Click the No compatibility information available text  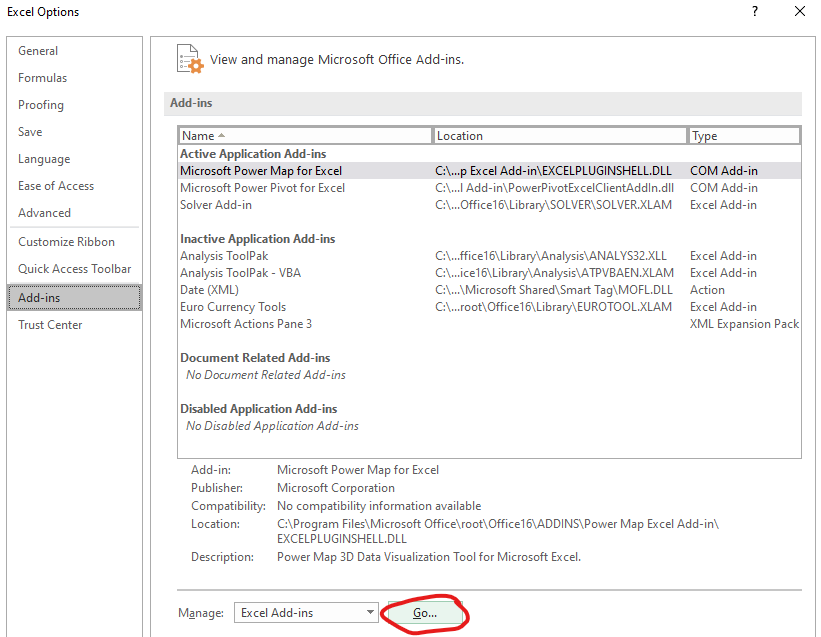pos(379,506)
